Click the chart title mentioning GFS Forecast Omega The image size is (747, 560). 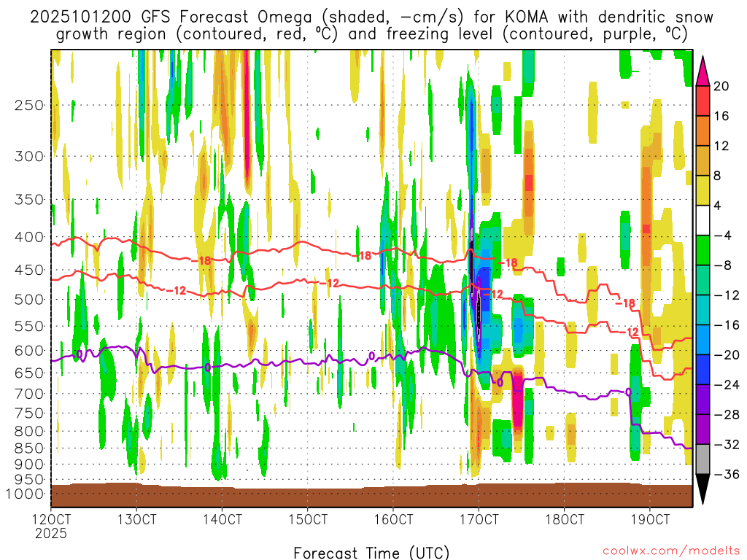point(372,26)
